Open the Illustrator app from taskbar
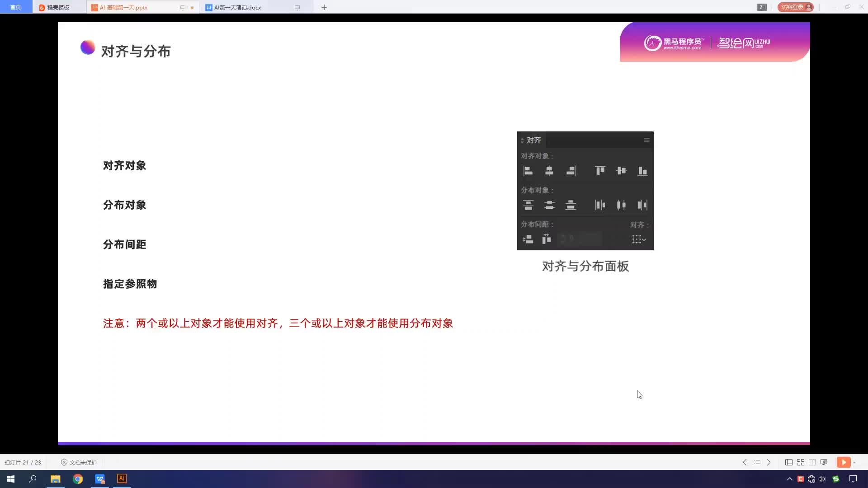 point(122,479)
